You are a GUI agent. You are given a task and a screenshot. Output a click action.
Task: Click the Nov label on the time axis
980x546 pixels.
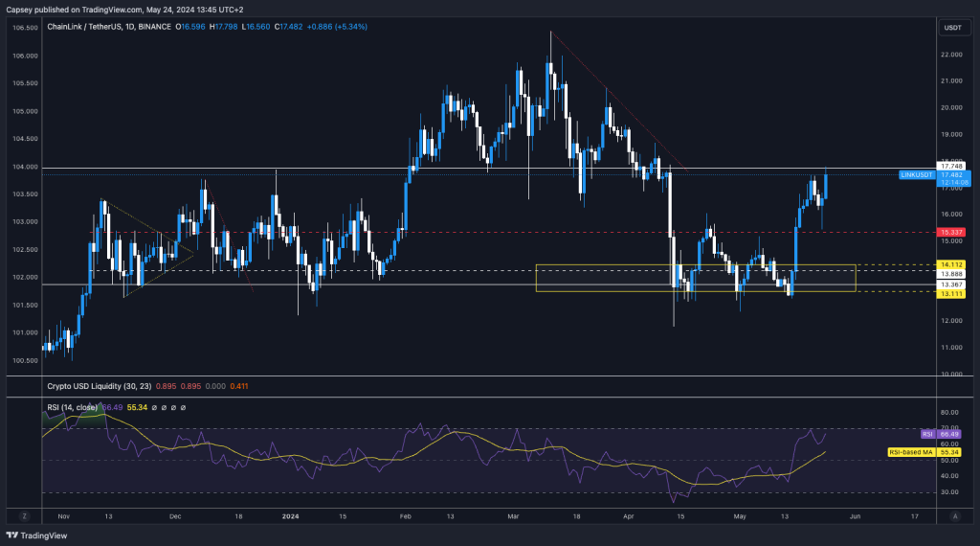pos(63,516)
